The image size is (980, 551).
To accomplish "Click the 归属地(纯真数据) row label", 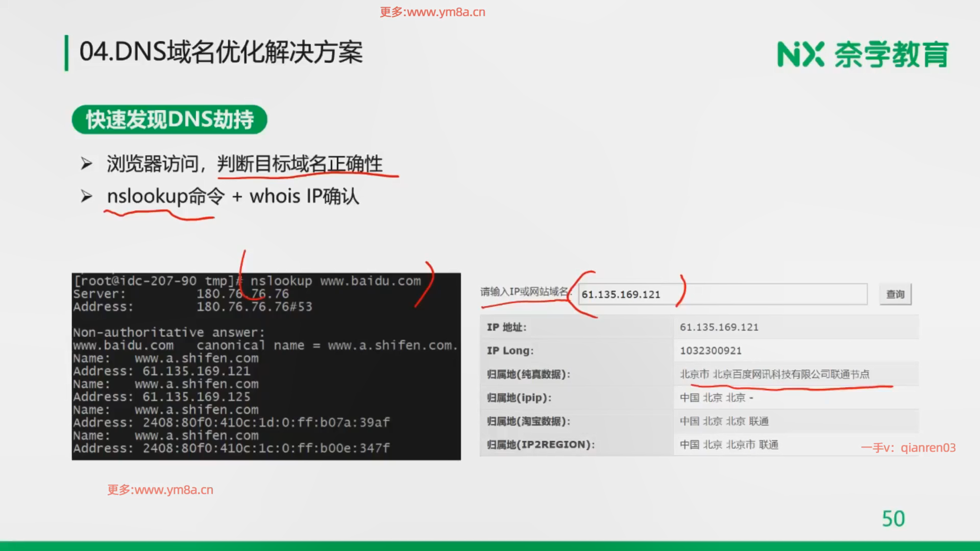I will [528, 374].
